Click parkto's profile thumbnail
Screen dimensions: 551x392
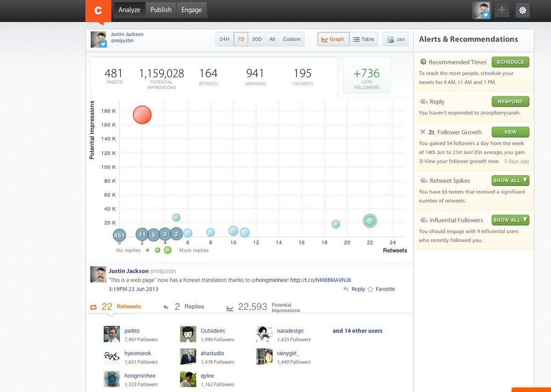(x=112, y=335)
